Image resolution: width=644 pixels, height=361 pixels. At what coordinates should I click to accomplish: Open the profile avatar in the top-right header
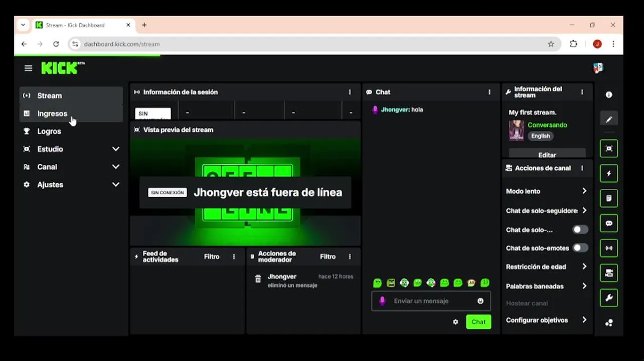click(x=598, y=68)
